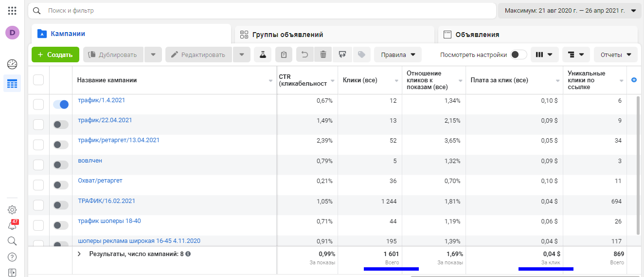Open campaign Охват/ретаргет link

tap(100, 181)
